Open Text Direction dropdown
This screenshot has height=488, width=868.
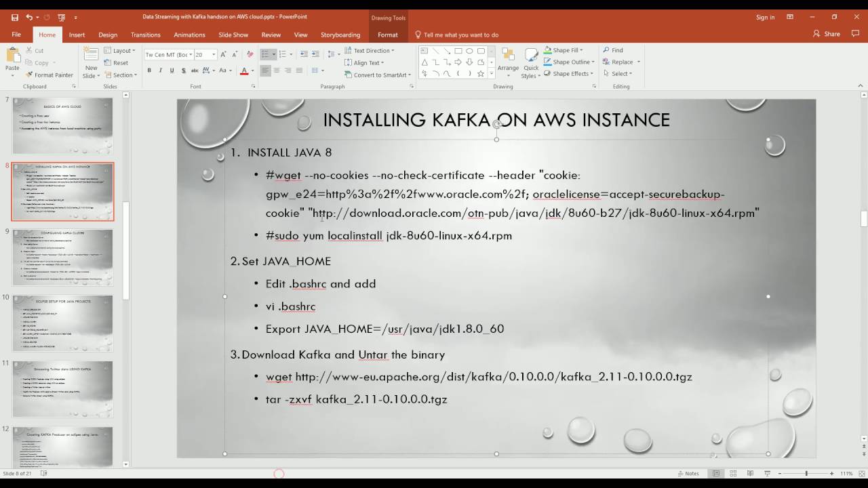[369, 51]
